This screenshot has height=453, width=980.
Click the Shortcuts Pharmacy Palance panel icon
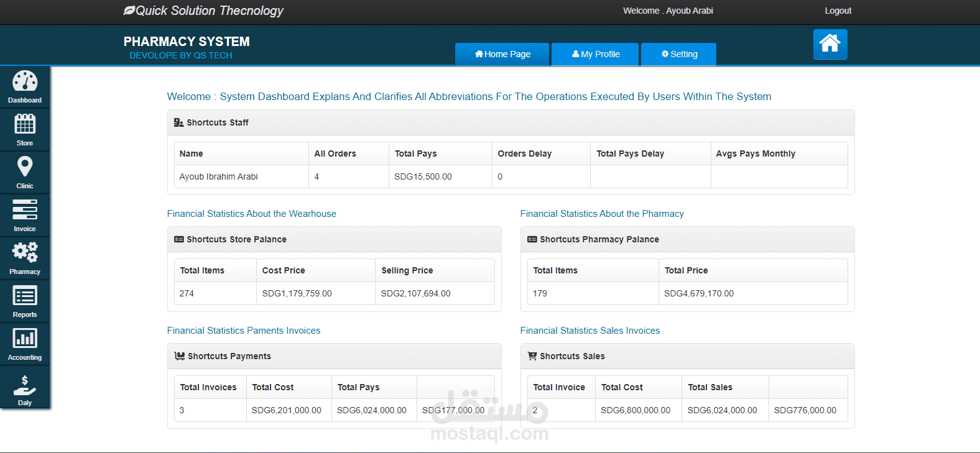(532, 239)
